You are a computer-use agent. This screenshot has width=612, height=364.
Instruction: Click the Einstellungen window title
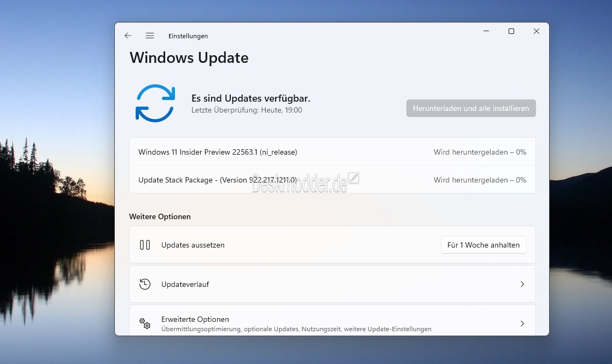click(188, 36)
